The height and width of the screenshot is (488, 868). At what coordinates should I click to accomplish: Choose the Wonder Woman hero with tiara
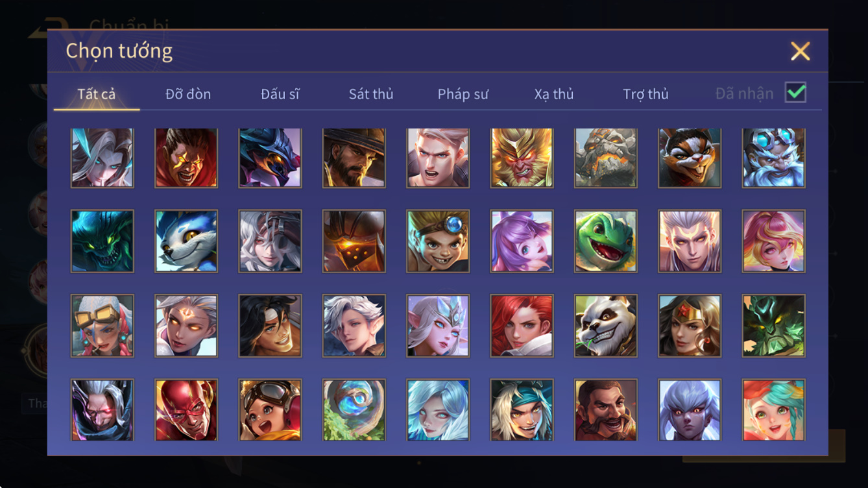pyautogui.click(x=690, y=326)
